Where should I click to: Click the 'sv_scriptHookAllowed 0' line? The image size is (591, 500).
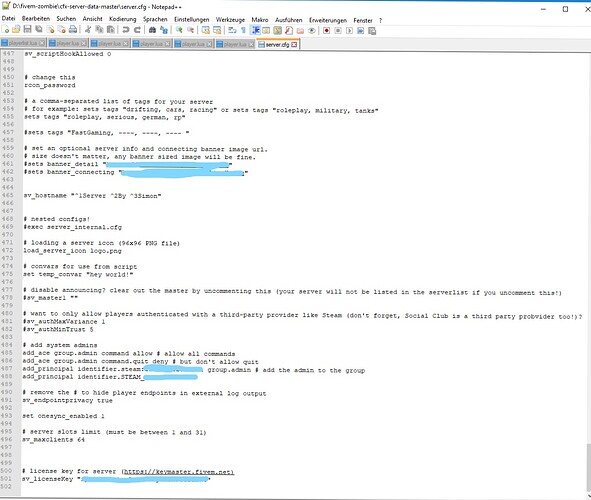point(67,54)
